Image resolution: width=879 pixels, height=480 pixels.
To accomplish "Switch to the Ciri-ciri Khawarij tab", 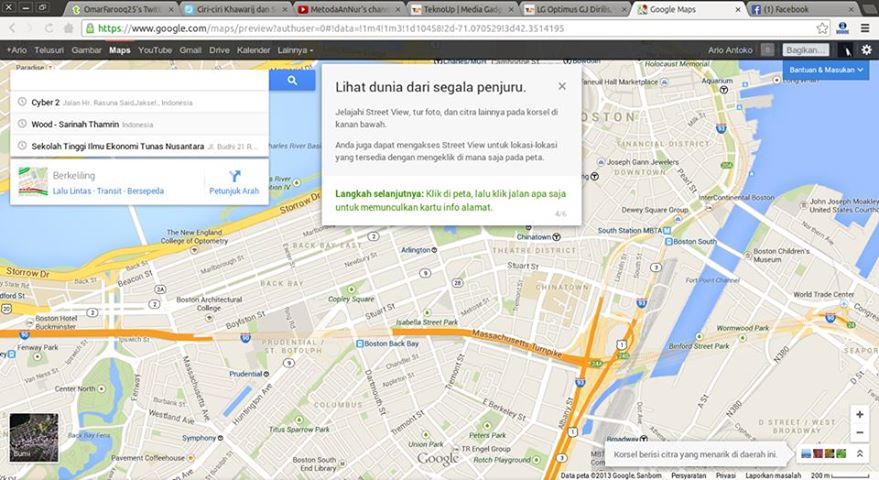I will tap(235, 10).
